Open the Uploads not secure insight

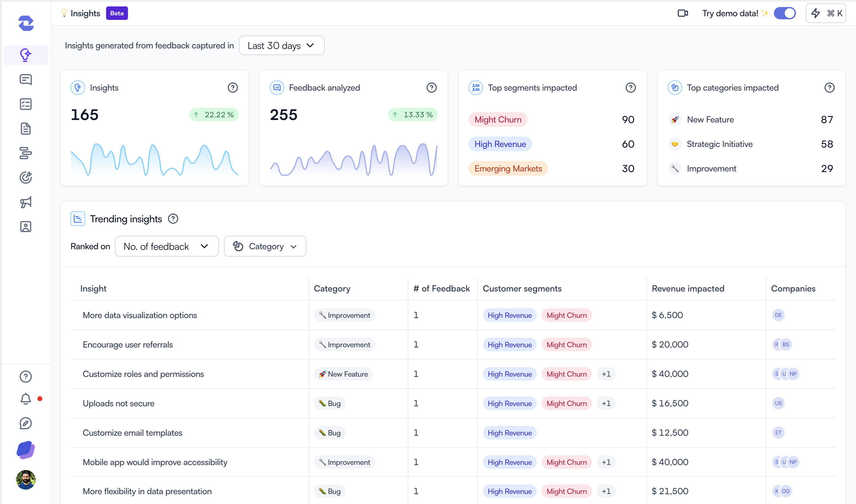click(119, 403)
